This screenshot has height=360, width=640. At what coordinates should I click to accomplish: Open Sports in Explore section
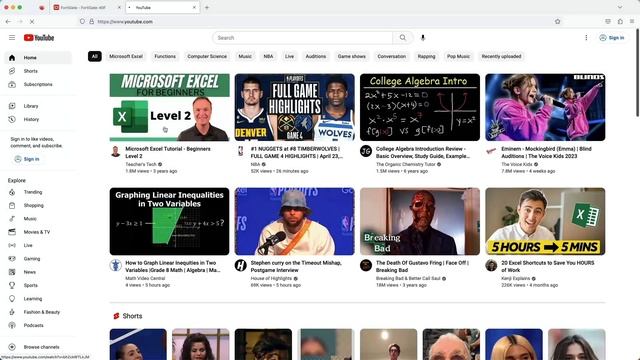pos(38,285)
